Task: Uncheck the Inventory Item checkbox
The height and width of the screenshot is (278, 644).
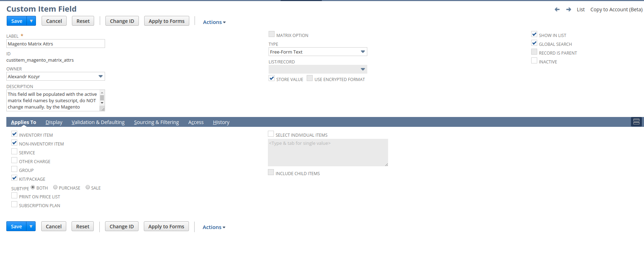Action: pyautogui.click(x=14, y=134)
